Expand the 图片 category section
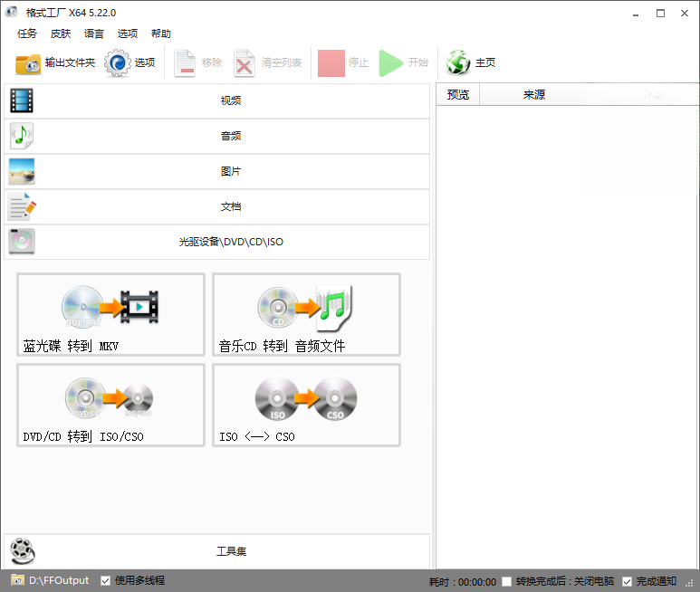The height and width of the screenshot is (592, 700). 217,171
